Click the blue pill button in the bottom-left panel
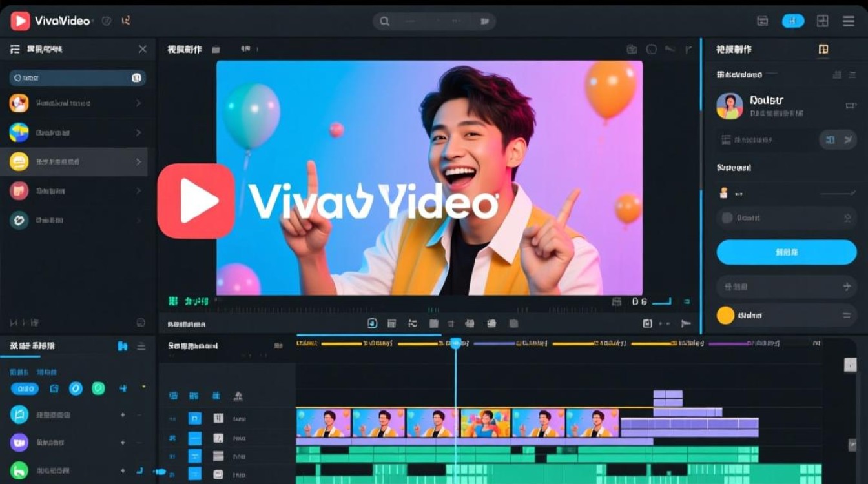868x484 pixels. click(x=25, y=388)
